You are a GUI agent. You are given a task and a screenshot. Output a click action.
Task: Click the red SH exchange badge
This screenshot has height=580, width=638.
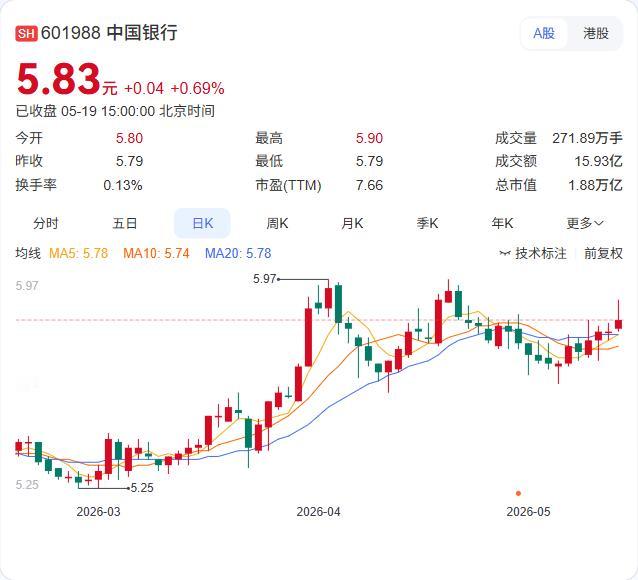(x=26, y=33)
